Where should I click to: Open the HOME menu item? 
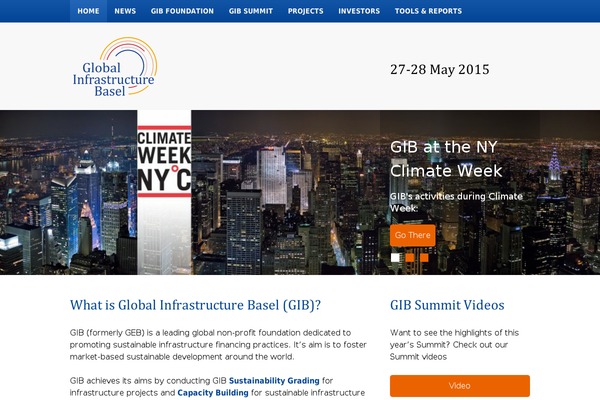tap(88, 11)
